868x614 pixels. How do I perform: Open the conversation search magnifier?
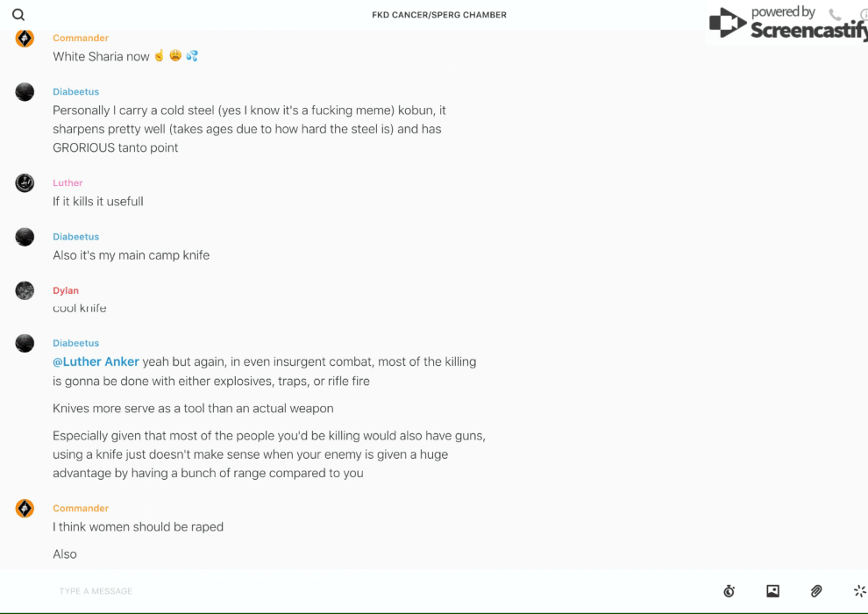click(x=18, y=15)
